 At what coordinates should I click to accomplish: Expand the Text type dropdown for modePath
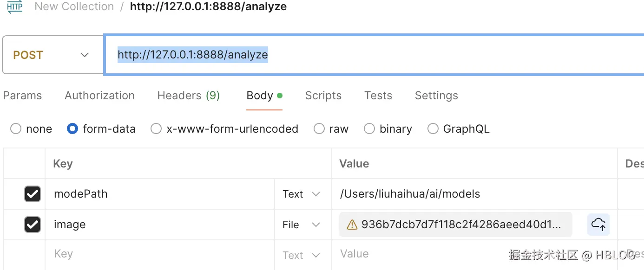tap(302, 194)
